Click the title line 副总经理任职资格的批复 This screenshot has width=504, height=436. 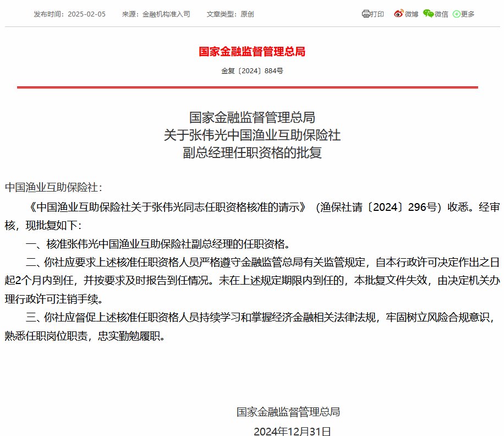point(252,152)
